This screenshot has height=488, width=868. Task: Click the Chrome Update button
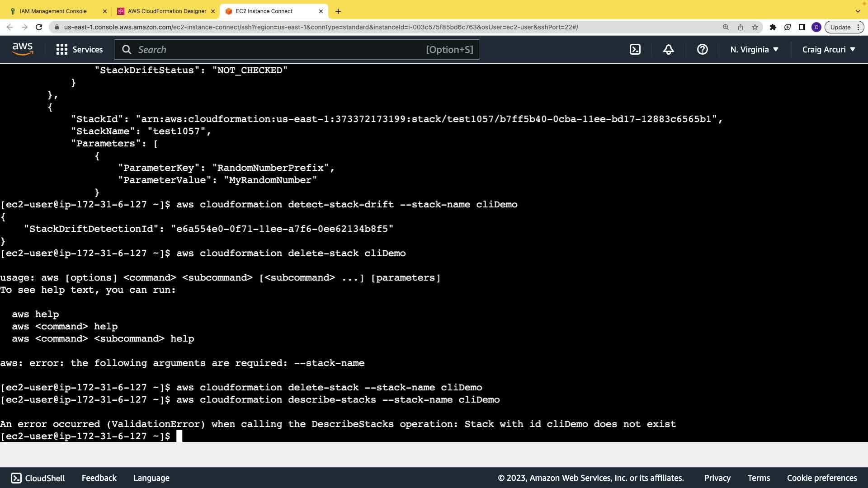(x=840, y=27)
